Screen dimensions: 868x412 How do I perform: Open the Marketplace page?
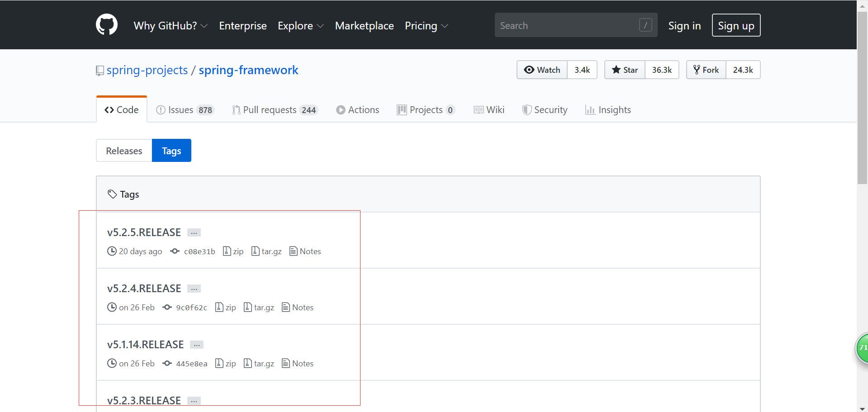tap(364, 26)
